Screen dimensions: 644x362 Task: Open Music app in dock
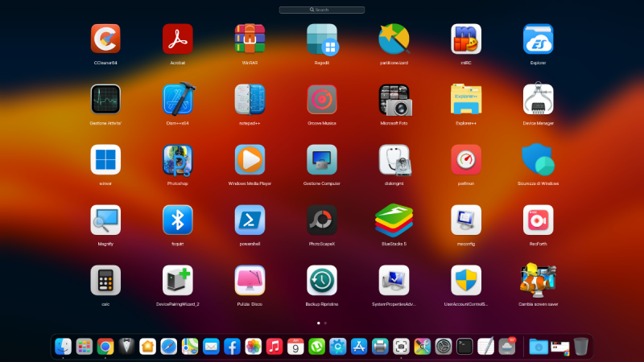coord(275,347)
